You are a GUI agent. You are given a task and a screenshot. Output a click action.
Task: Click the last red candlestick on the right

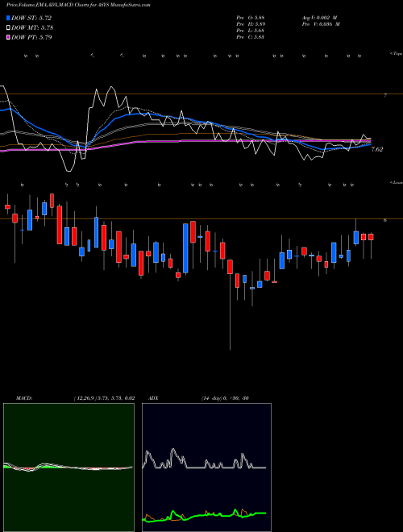click(x=371, y=237)
